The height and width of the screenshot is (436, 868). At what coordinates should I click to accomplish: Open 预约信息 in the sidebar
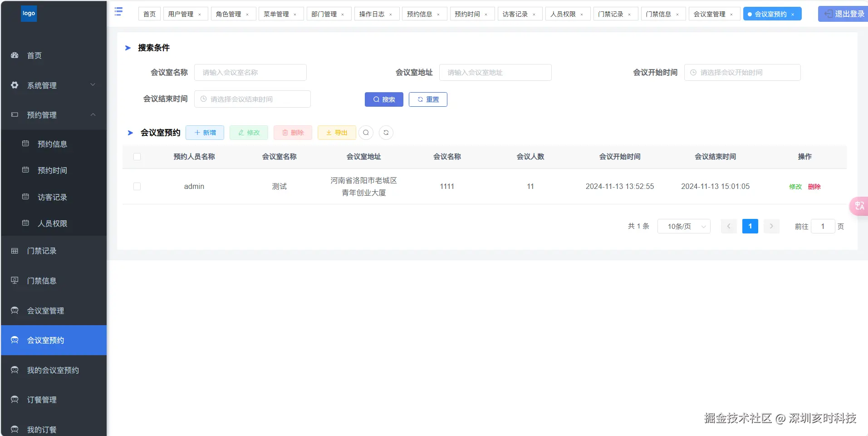(54, 144)
